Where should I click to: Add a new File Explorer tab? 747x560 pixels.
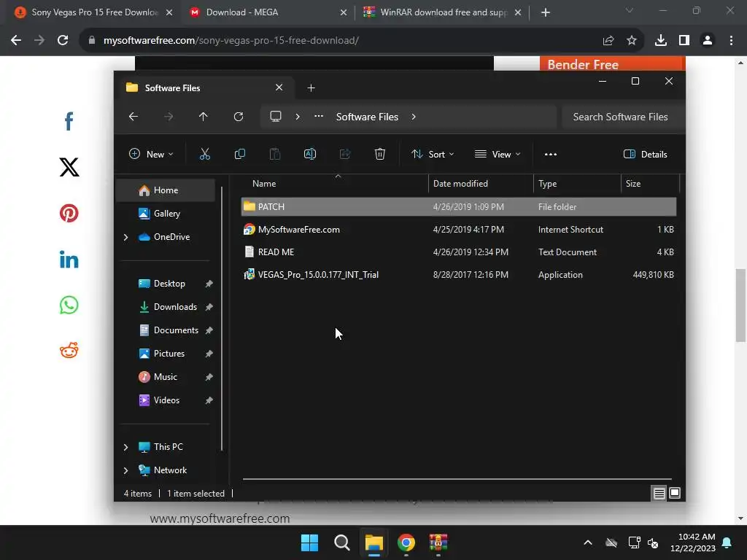coord(311,88)
